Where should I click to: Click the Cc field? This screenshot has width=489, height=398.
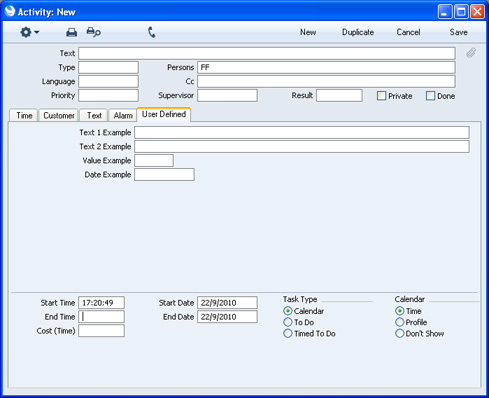pos(326,81)
